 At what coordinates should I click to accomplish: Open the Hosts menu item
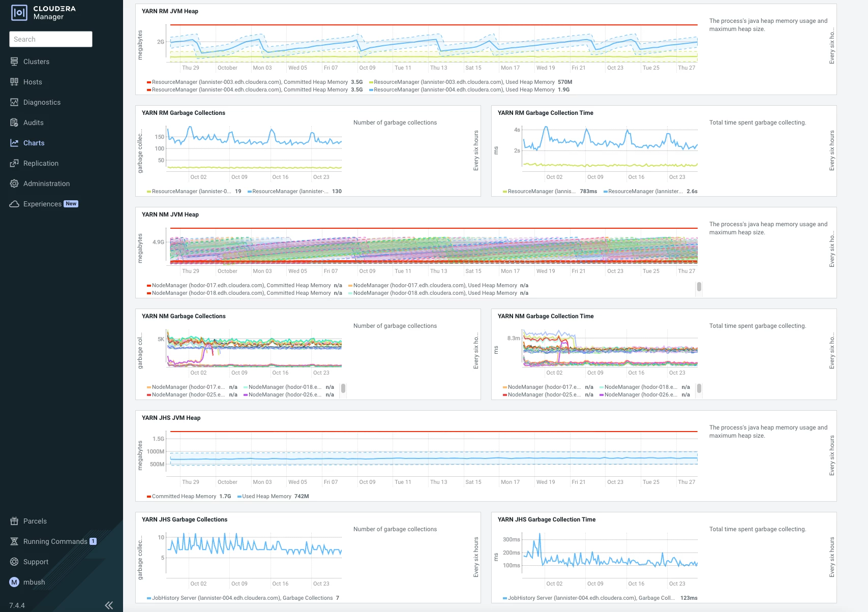pos(33,82)
